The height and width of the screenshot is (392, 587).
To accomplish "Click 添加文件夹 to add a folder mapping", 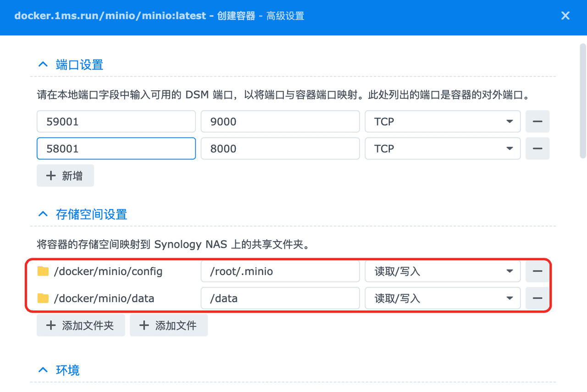I will pyautogui.click(x=81, y=325).
